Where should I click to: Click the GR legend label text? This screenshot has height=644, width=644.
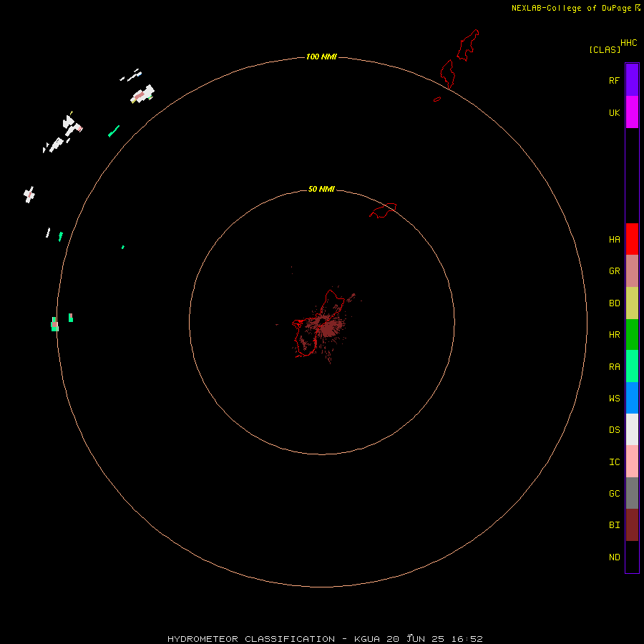615,271
